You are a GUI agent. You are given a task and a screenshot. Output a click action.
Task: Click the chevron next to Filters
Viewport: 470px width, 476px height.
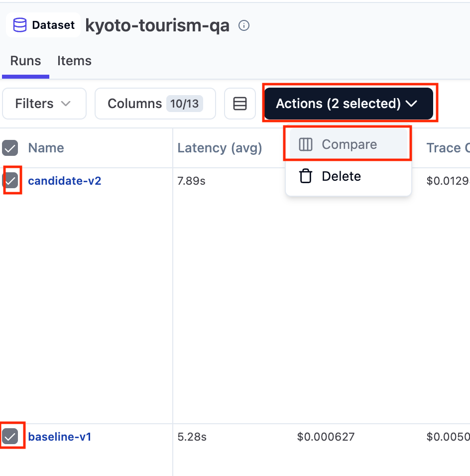(65, 104)
